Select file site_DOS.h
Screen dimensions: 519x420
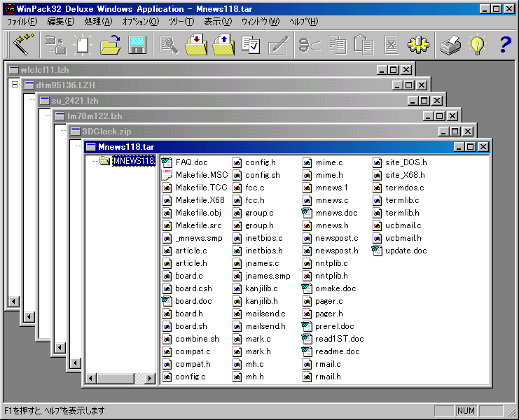(x=400, y=162)
